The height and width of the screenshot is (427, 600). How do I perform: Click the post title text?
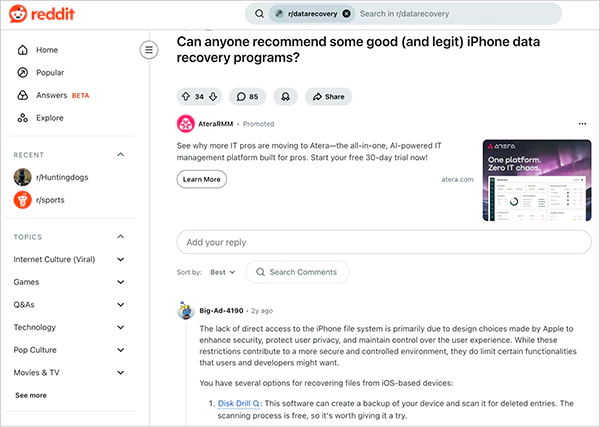[358, 50]
